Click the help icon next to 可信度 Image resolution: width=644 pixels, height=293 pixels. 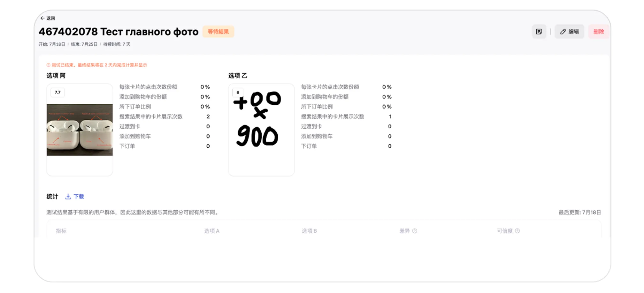point(517,231)
